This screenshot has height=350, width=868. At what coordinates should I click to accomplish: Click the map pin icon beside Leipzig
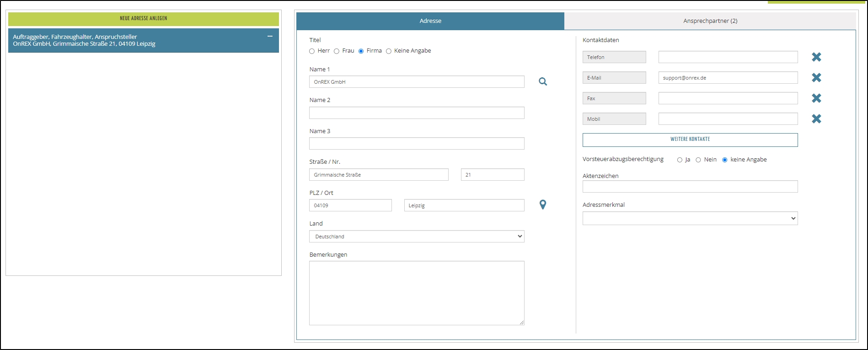(542, 205)
